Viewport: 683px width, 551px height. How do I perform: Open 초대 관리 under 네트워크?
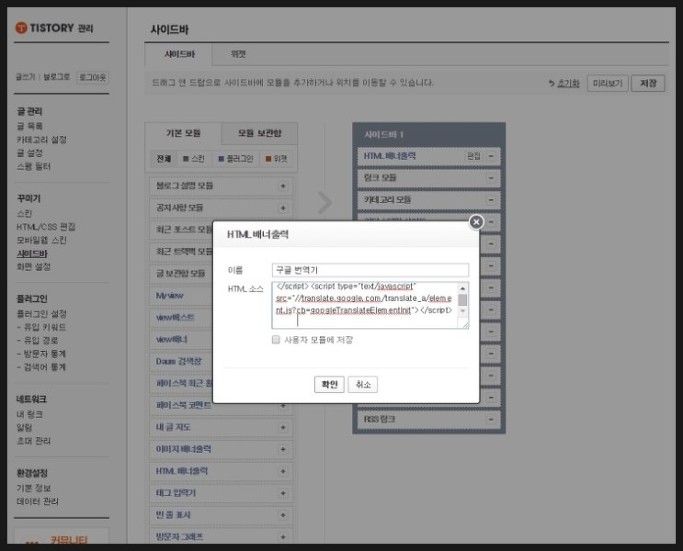[34, 441]
